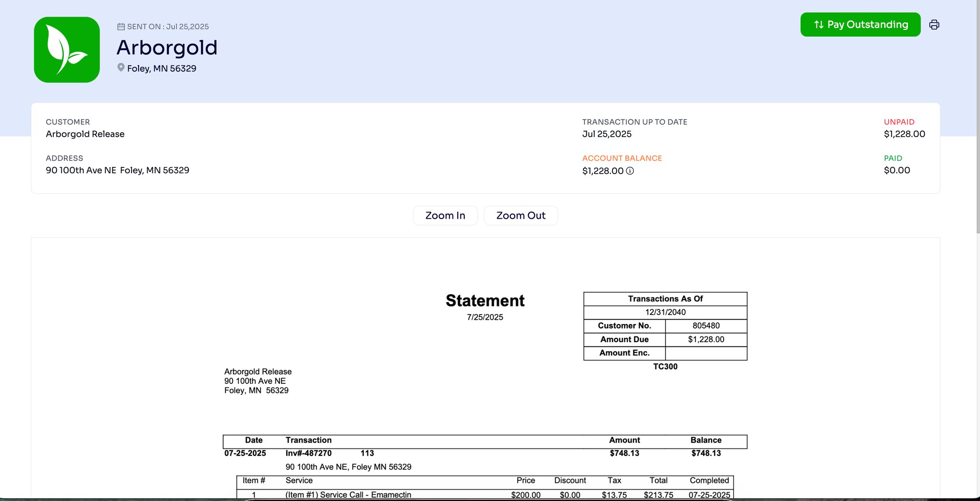Click the Statement title in document
This screenshot has height=501, width=980.
tap(485, 300)
